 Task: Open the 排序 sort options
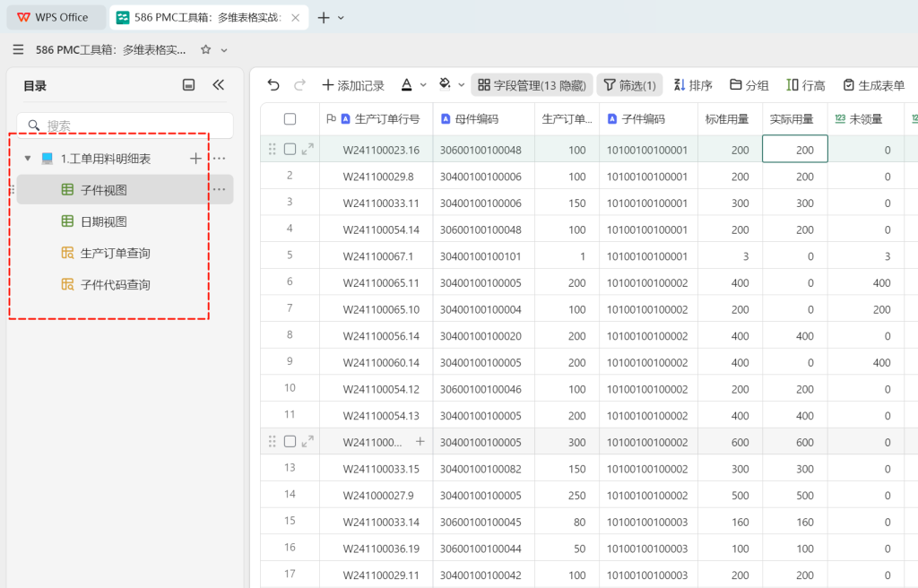click(693, 85)
